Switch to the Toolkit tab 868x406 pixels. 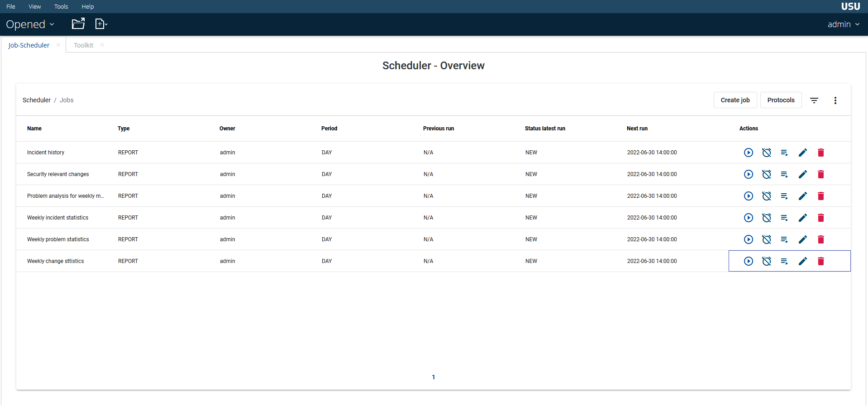click(84, 45)
